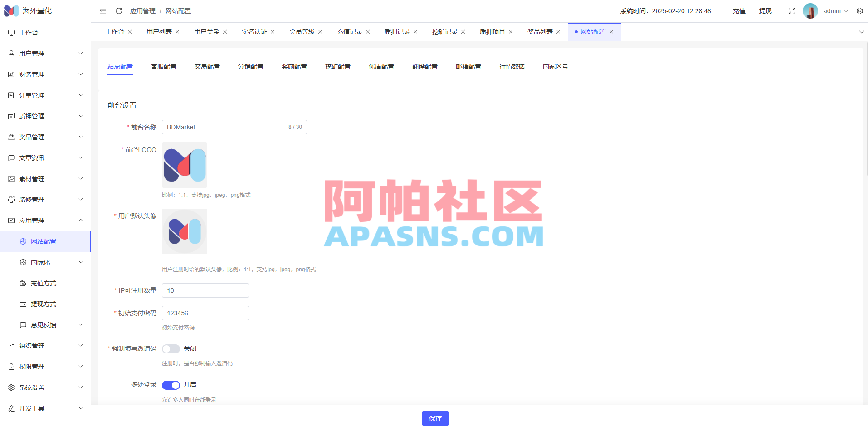Disable the 多处登录 toggle
The image size is (868, 427).
tap(171, 384)
